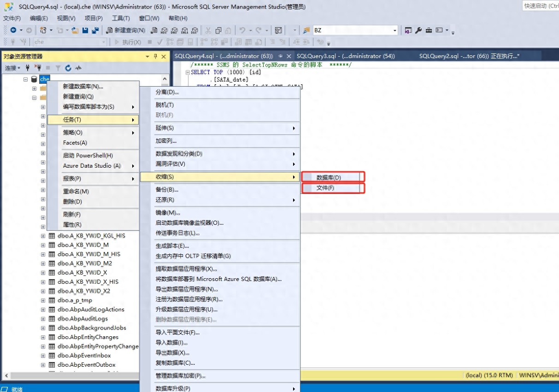
Task: Click the refresh icon in Object Explorer
Action: tap(68, 68)
